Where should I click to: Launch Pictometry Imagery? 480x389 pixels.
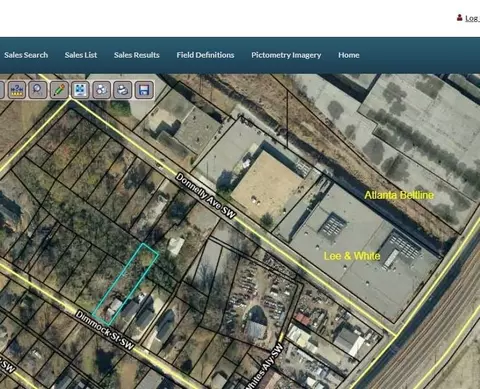[x=286, y=55]
